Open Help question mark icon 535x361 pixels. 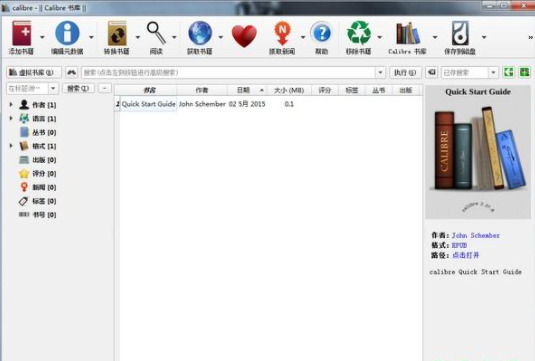pyautogui.click(x=321, y=33)
